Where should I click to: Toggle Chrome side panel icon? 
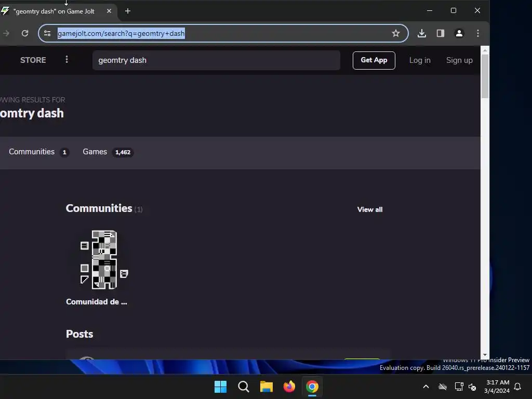click(441, 33)
